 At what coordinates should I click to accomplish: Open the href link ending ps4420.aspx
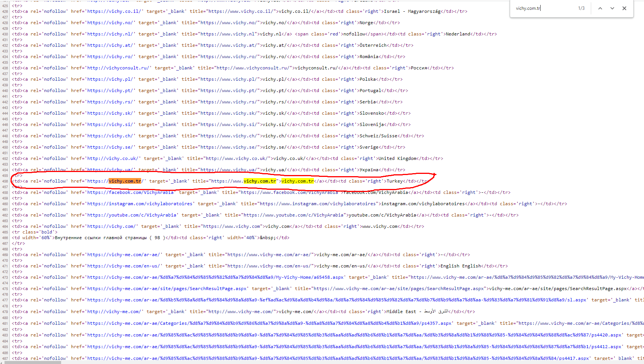tap(354, 335)
